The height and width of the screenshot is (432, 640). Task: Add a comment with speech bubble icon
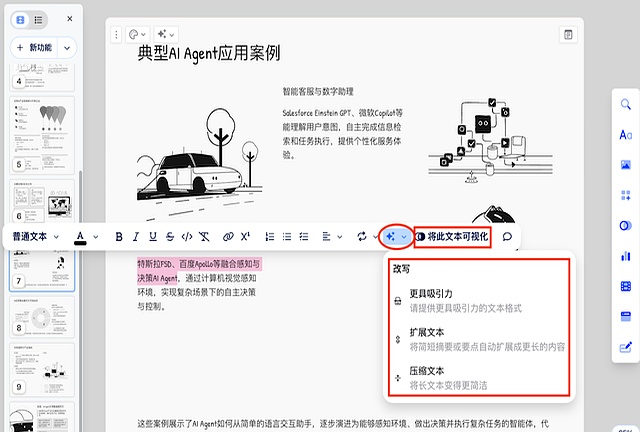pos(507,237)
